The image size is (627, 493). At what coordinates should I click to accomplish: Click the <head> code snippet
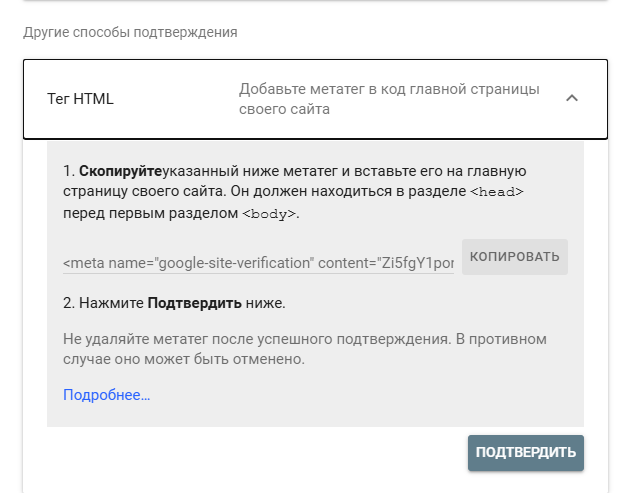click(497, 192)
